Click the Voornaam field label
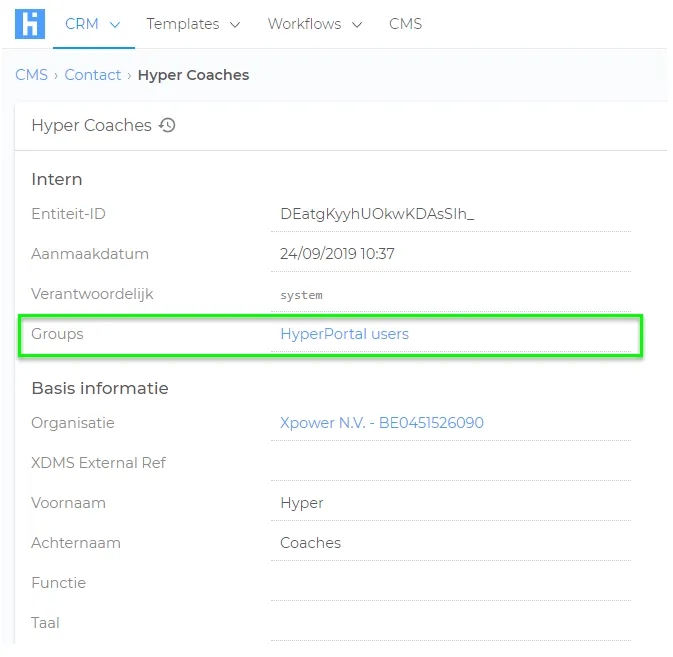The height and width of the screenshot is (657, 673). click(x=69, y=503)
